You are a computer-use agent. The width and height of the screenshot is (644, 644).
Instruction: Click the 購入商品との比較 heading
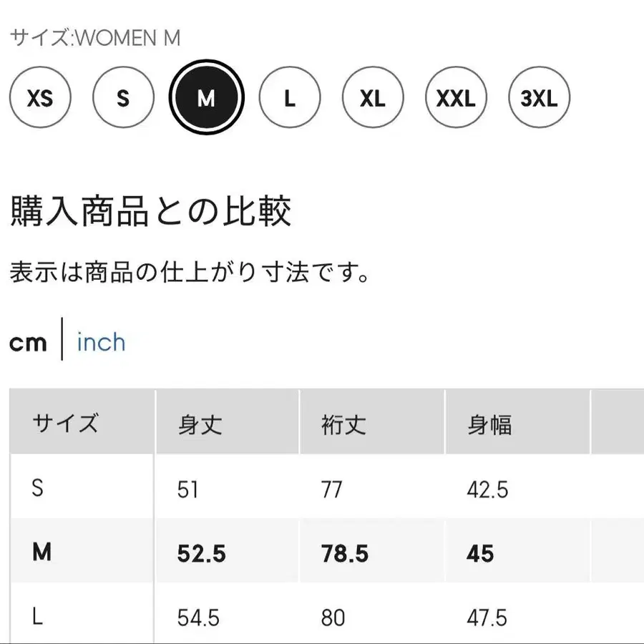pos(150,212)
